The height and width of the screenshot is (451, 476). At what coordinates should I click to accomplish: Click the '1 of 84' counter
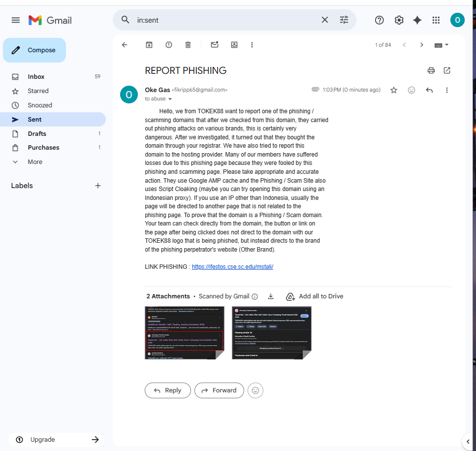[x=383, y=45]
